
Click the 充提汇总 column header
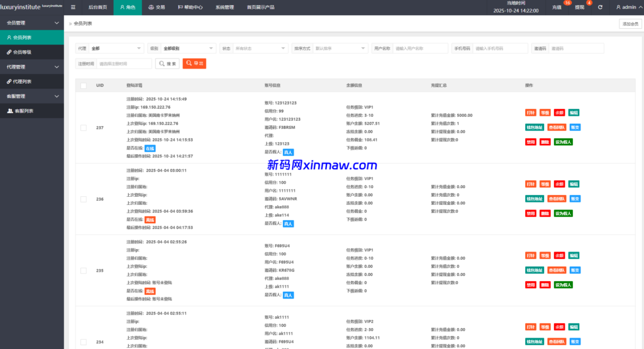(x=438, y=86)
